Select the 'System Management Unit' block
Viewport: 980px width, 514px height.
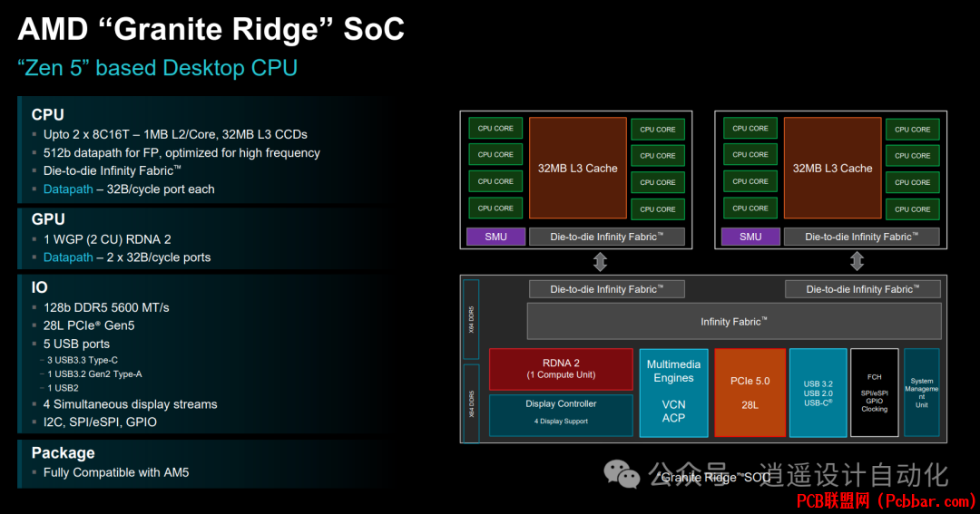click(x=922, y=393)
